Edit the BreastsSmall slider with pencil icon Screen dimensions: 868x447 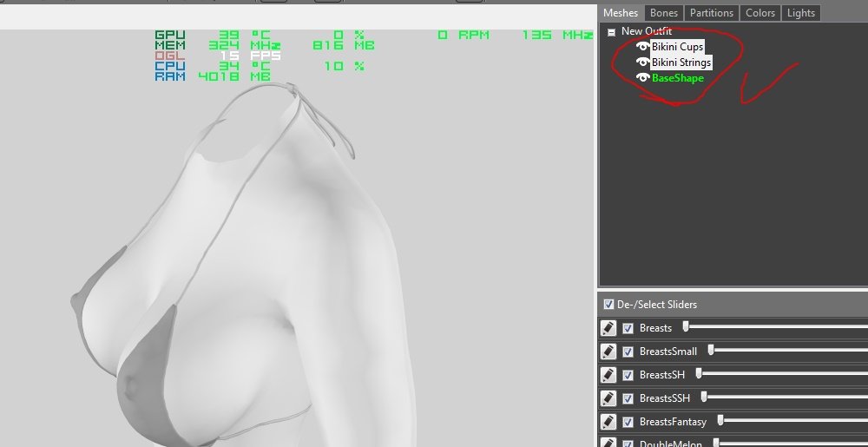pyautogui.click(x=608, y=352)
